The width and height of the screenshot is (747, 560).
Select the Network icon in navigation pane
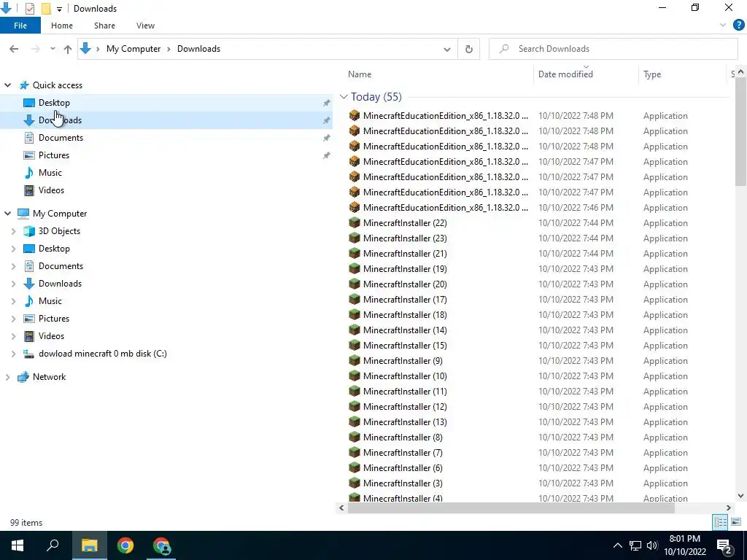pos(23,377)
